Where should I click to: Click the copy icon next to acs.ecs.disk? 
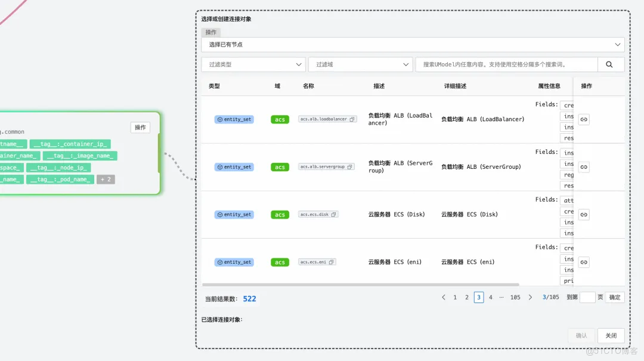pos(333,214)
